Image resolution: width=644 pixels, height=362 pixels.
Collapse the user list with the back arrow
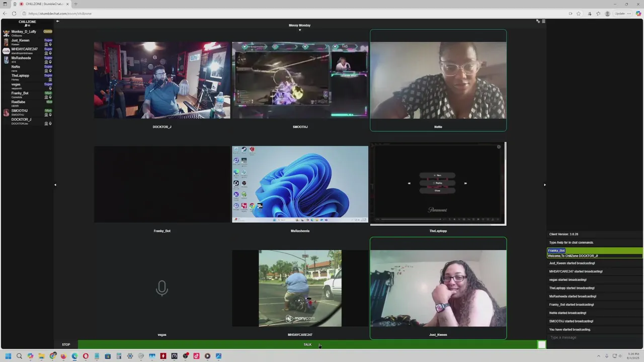[x=57, y=21]
